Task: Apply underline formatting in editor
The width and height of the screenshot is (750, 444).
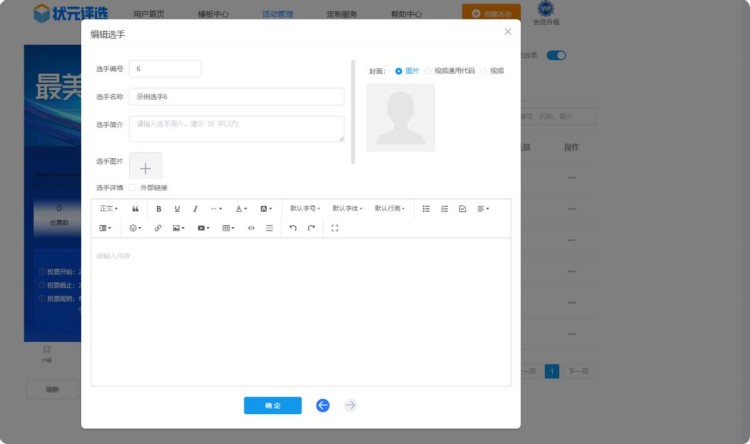Action: [x=177, y=209]
